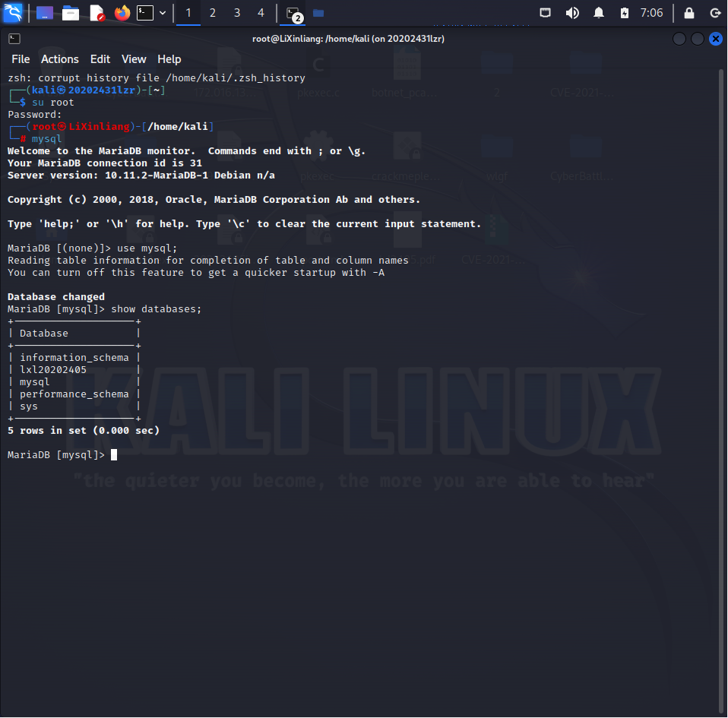This screenshot has width=728, height=718.
Task: Click the red 'root㉿LiXinliang' prompt text
Action: coord(81,127)
